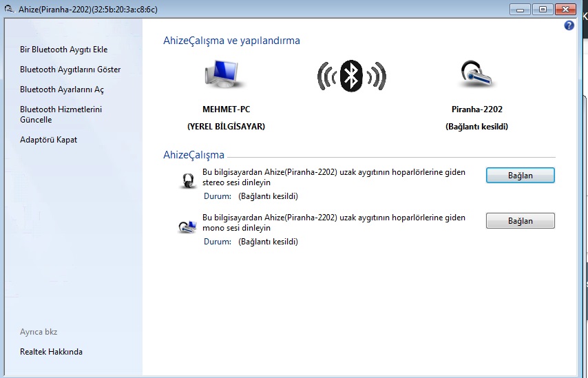This screenshot has height=378, width=588.
Task: Maximize the Ahize Bluetooth window
Action: point(543,9)
